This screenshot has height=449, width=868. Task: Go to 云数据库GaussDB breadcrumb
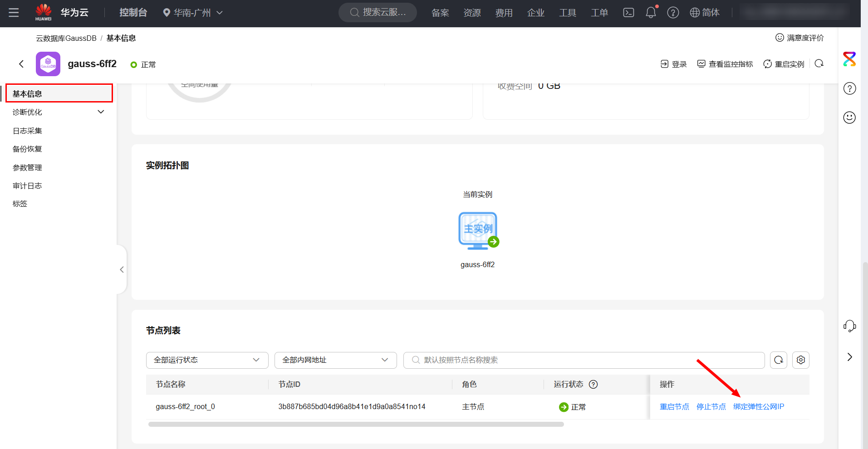tap(66, 38)
